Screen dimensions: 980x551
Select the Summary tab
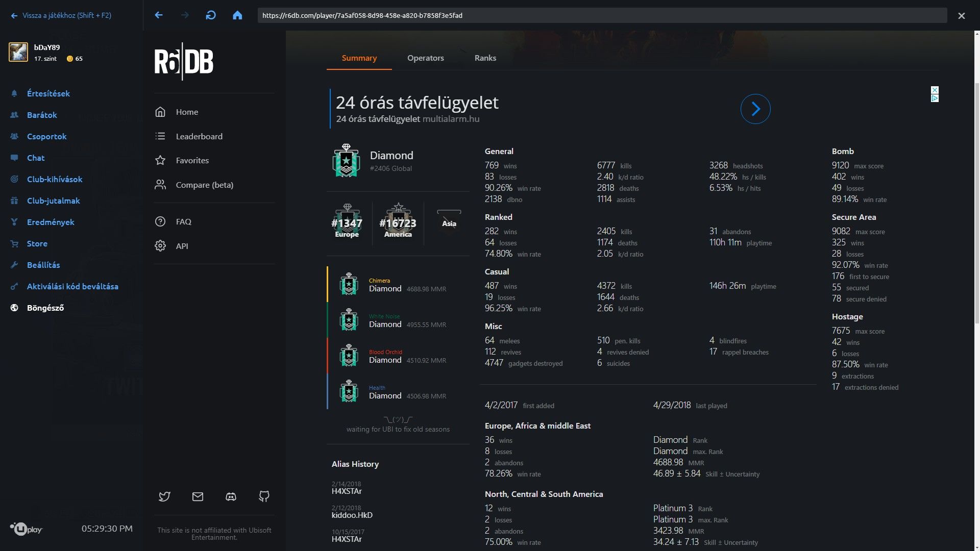(359, 58)
